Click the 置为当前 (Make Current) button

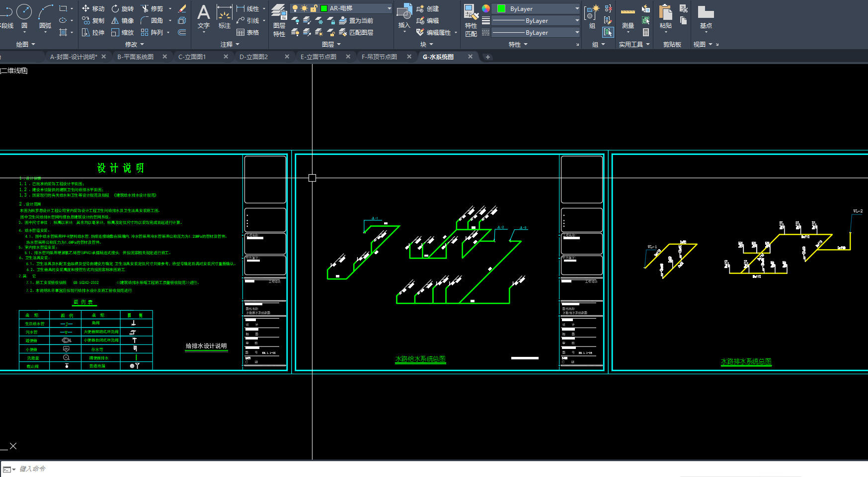[356, 20]
